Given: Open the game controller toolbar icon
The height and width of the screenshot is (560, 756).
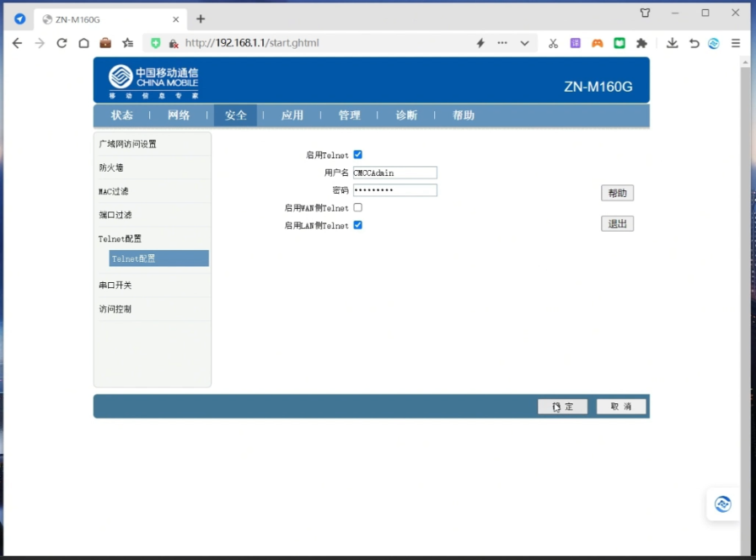Looking at the screenshot, I should click(597, 43).
